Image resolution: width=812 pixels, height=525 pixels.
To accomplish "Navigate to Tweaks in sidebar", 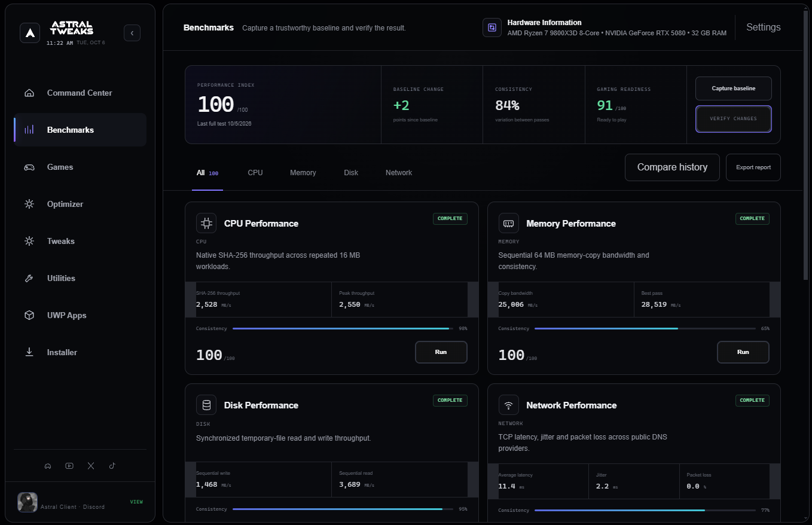I will (80, 241).
